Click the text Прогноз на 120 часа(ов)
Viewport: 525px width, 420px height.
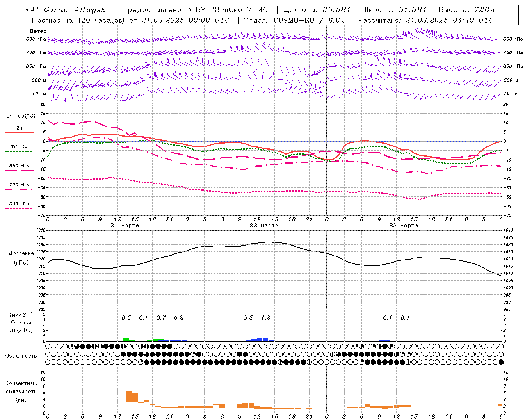point(79,20)
